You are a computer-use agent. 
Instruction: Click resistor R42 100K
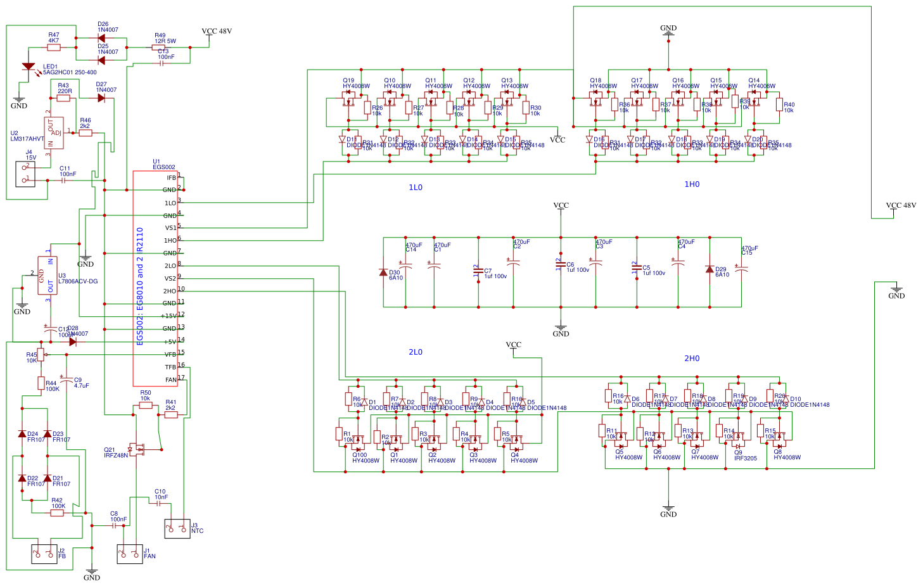click(57, 513)
